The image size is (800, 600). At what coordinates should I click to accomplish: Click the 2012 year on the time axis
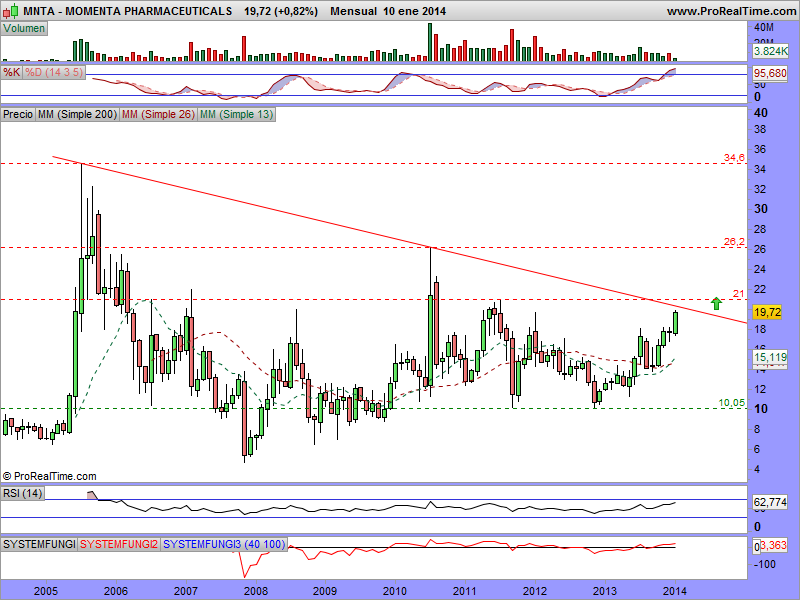point(535,591)
